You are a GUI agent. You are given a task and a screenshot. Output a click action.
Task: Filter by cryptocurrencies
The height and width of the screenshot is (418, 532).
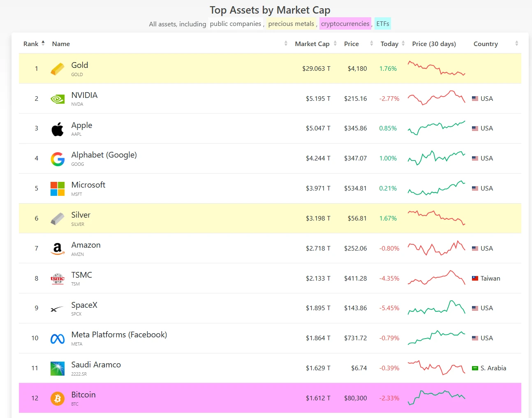tap(345, 24)
